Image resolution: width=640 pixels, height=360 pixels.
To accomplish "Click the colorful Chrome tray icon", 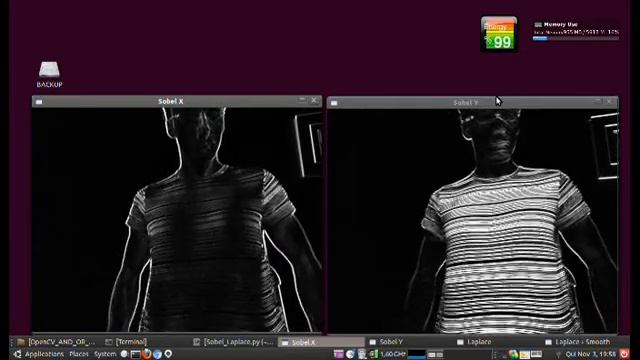I will pos(513,354).
